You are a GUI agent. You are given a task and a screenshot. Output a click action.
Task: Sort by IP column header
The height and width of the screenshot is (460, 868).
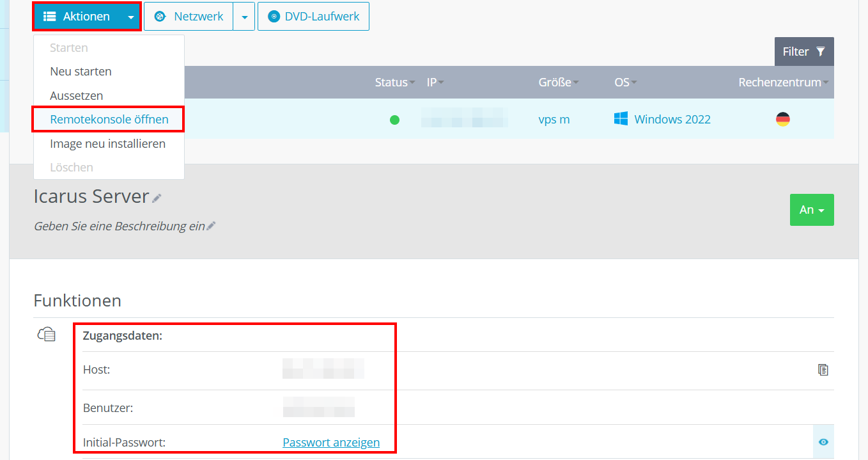click(435, 83)
